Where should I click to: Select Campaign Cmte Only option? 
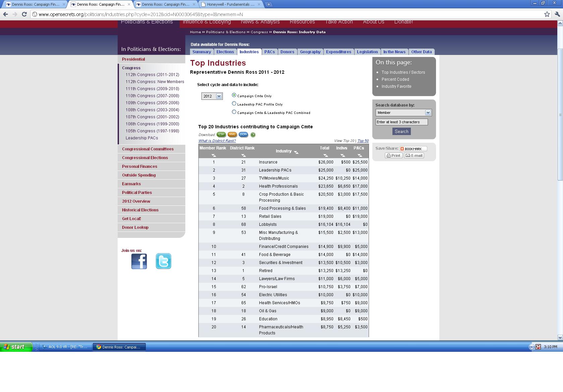(x=234, y=95)
